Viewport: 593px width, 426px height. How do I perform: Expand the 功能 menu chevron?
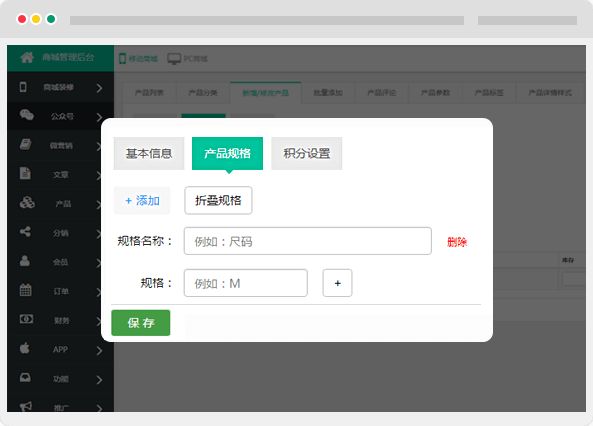click(x=99, y=380)
